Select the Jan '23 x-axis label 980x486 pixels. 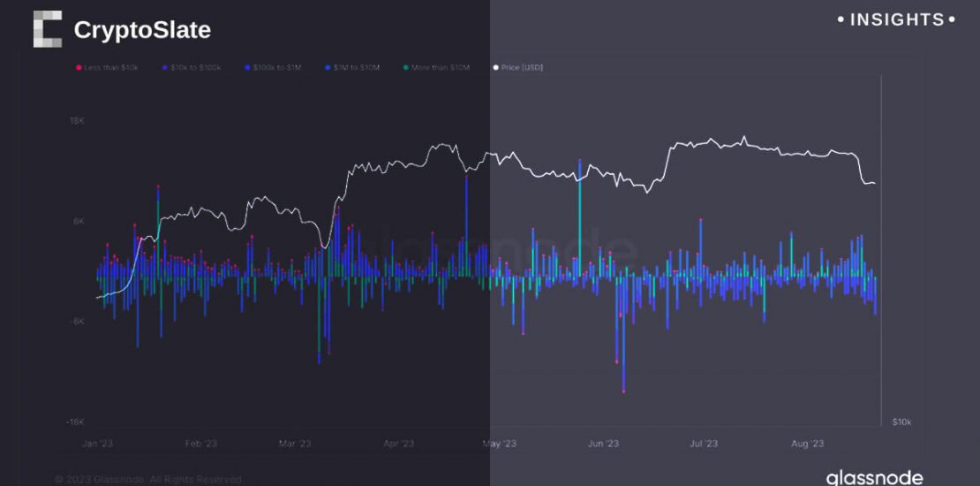pos(99,444)
